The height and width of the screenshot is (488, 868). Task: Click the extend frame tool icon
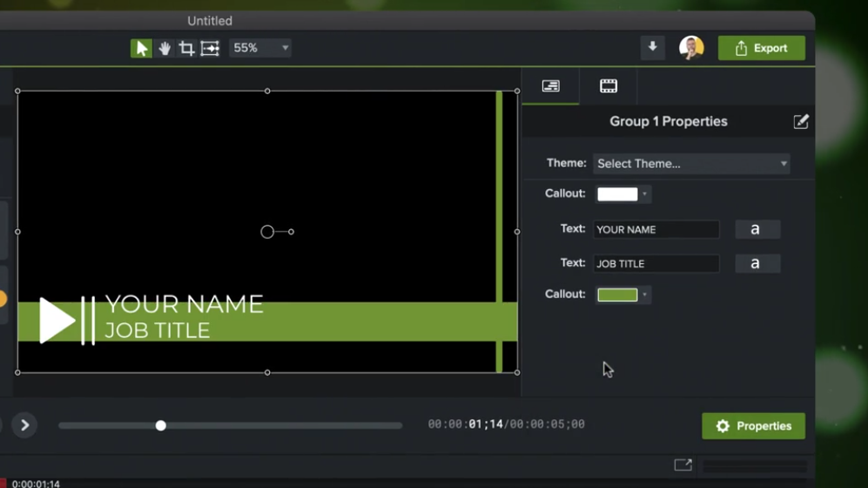(x=210, y=48)
